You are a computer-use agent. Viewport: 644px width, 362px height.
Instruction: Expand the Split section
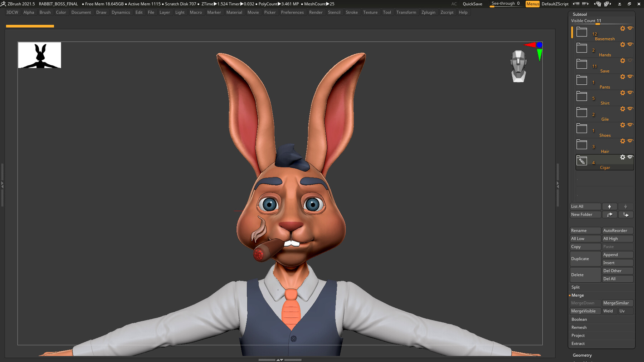pos(575,287)
